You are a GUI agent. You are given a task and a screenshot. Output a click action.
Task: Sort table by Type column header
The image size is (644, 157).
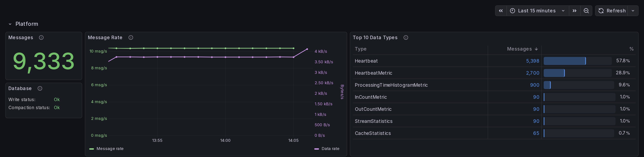click(361, 49)
